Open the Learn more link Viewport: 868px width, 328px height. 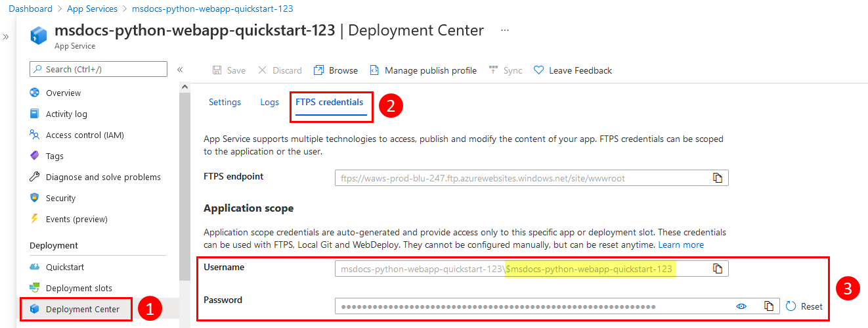pos(681,245)
